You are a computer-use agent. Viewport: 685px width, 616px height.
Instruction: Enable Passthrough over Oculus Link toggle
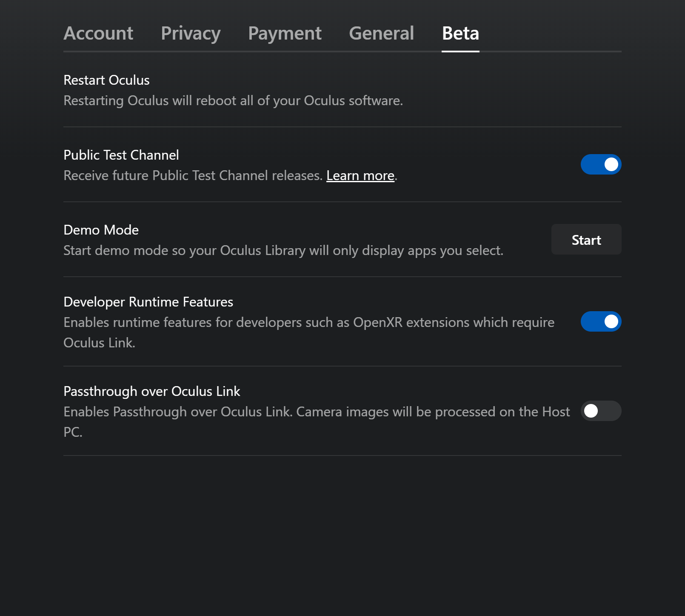tap(601, 411)
